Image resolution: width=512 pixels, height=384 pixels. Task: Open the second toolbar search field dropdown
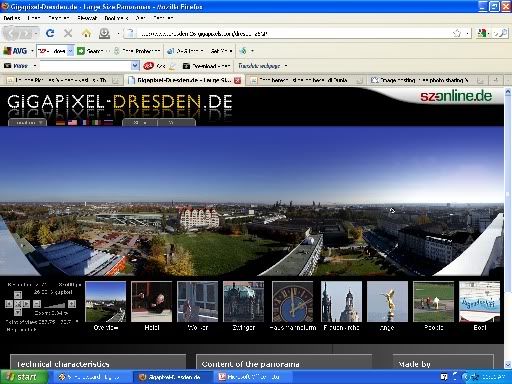click(135, 66)
